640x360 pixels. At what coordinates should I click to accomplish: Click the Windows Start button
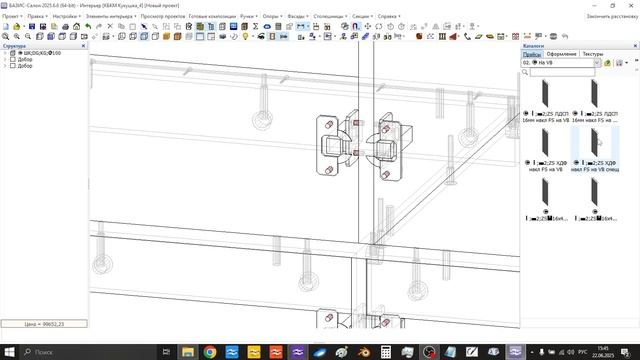tap(9, 352)
